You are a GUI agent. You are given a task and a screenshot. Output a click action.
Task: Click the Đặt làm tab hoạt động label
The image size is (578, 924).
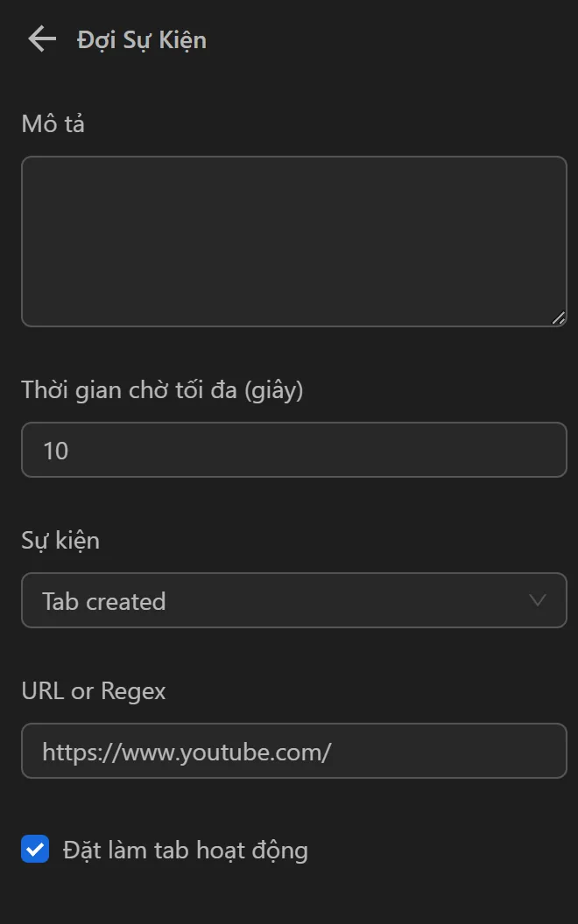185,849
